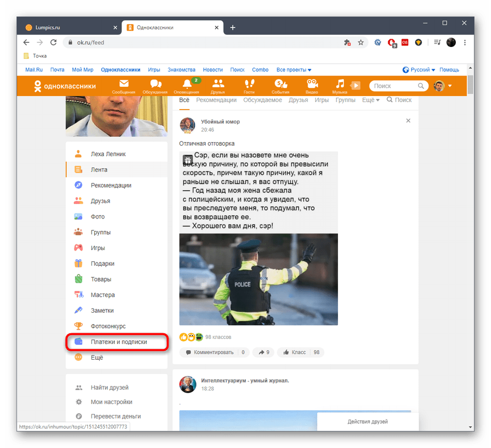Open Товары in the sidebar

click(x=116, y=279)
